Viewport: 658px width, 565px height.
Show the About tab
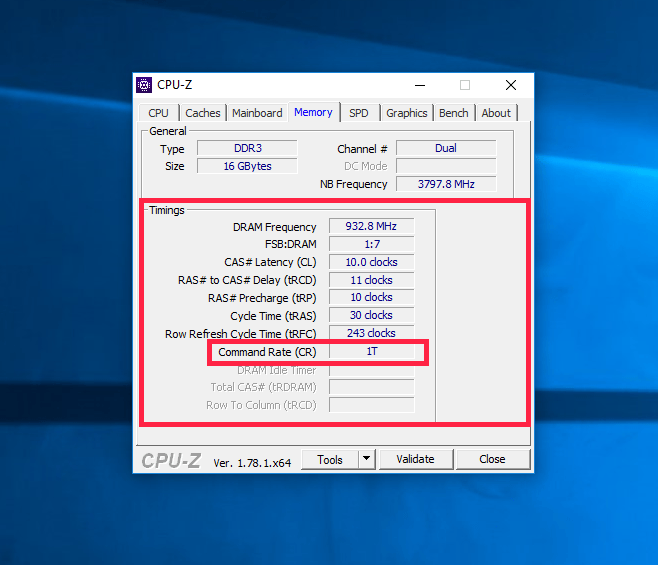coord(496,113)
